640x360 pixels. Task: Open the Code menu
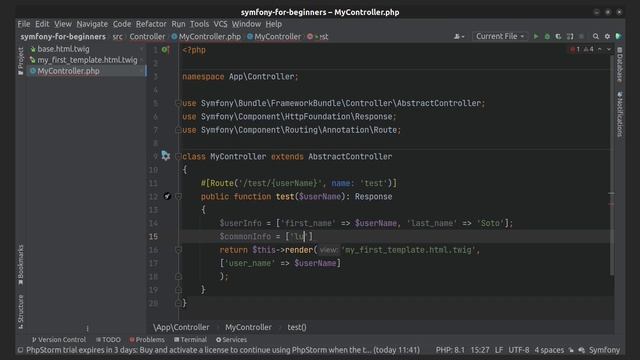(122, 24)
